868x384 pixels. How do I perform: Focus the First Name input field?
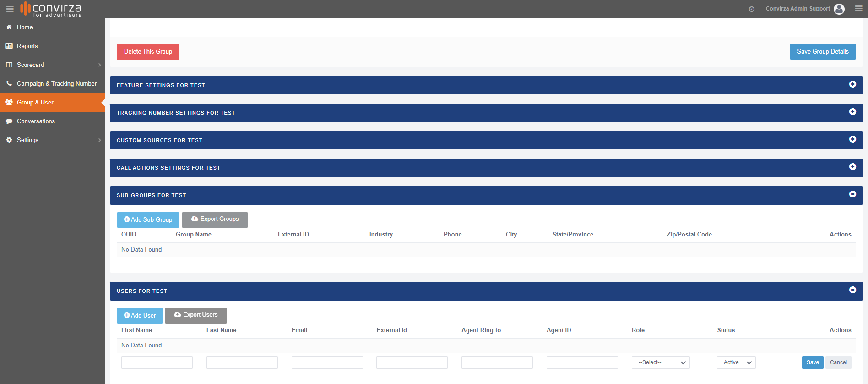coord(157,362)
